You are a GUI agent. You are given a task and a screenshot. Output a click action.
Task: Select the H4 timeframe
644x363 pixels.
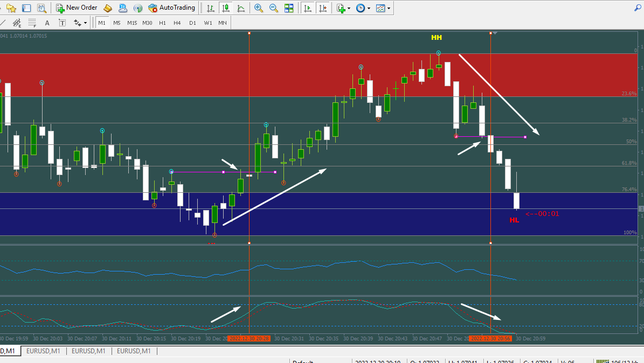(x=177, y=23)
